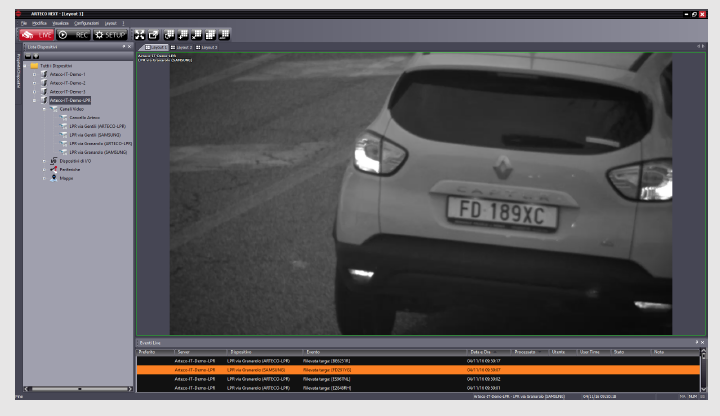Click the expand-all button above the device tree
The image size is (720, 416).
36,56
